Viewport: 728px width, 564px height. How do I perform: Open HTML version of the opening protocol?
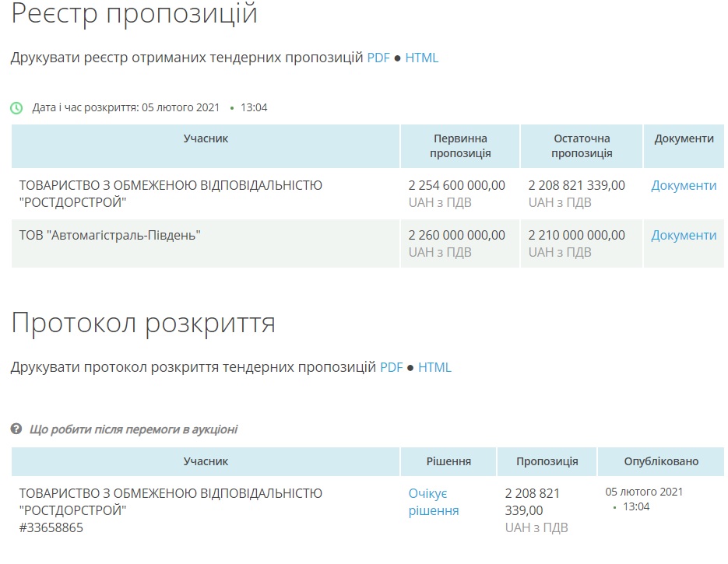(434, 367)
